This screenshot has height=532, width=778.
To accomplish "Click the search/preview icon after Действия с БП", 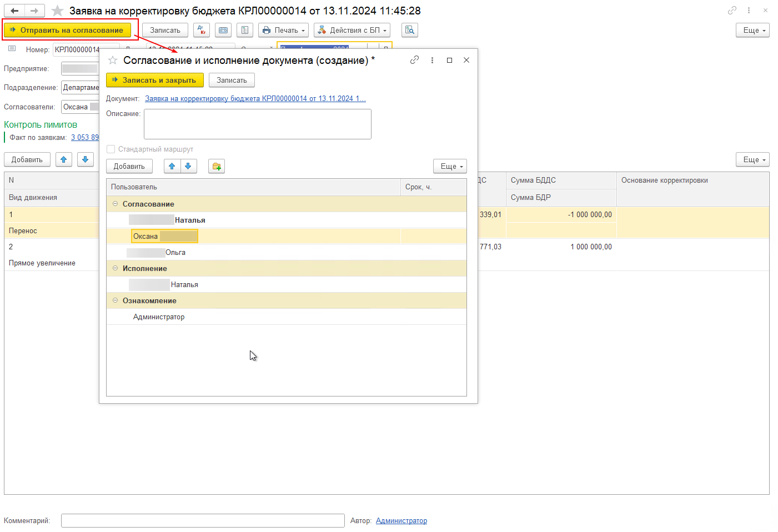I will pyautogui.click(x=410, y=30).
